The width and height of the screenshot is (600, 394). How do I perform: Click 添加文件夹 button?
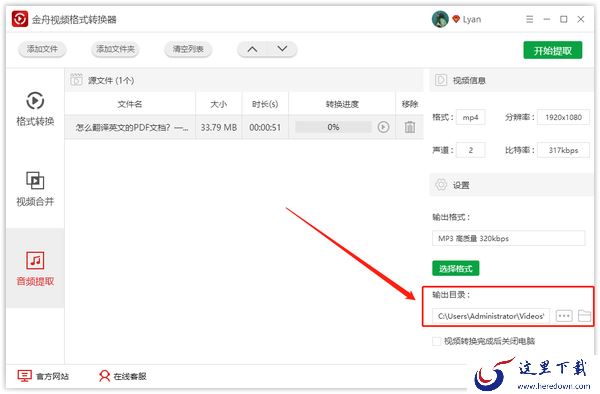click(115, 49)
